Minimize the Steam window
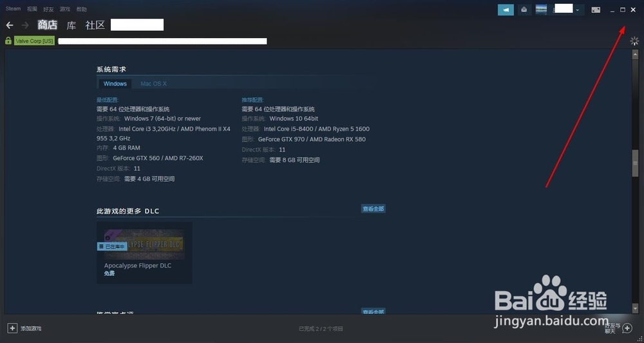This screenshot has width=644, height=343. pyautogui.click(x=612, y=10)
